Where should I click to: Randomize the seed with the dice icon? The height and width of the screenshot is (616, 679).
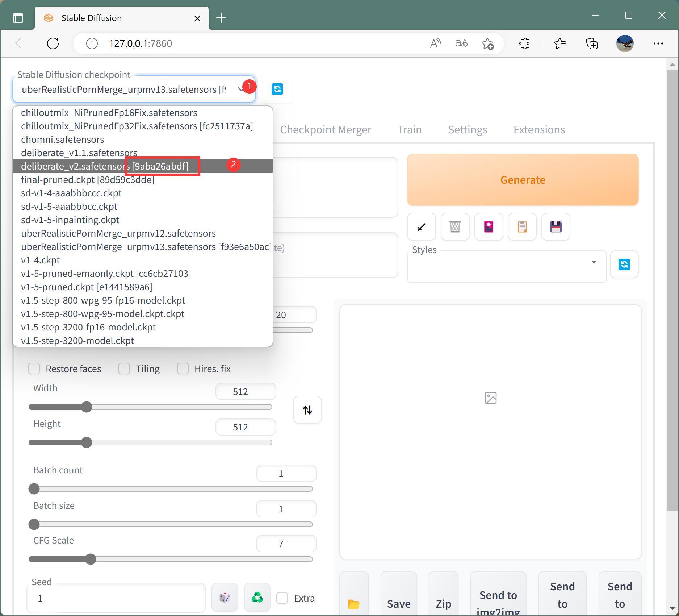[225, 598]
